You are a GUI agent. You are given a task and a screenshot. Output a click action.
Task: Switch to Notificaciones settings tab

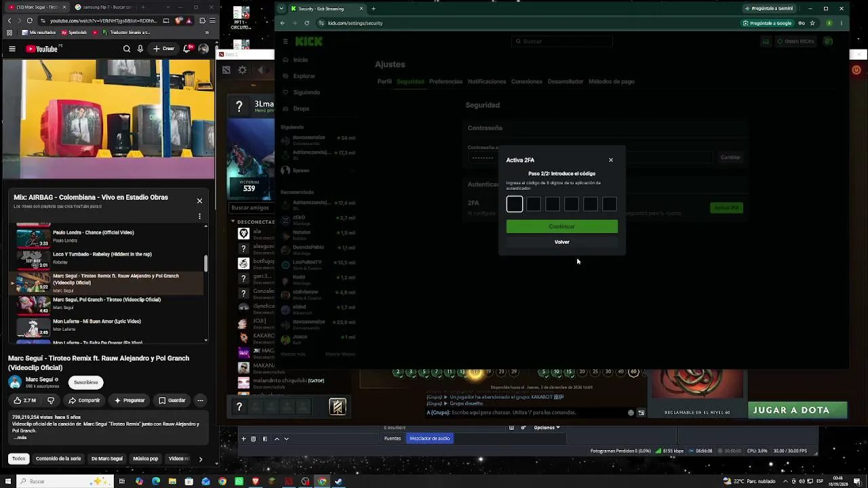tap(487, 81)
